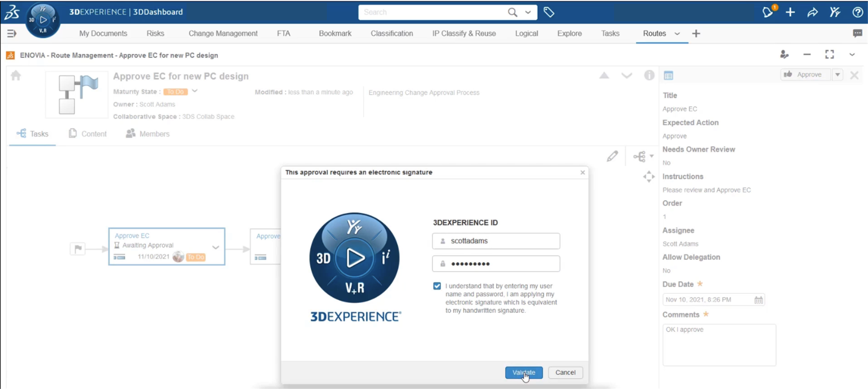Check the electronic signature understanding checkbox
The image size is (868, 389).
(x=437, y=286)
